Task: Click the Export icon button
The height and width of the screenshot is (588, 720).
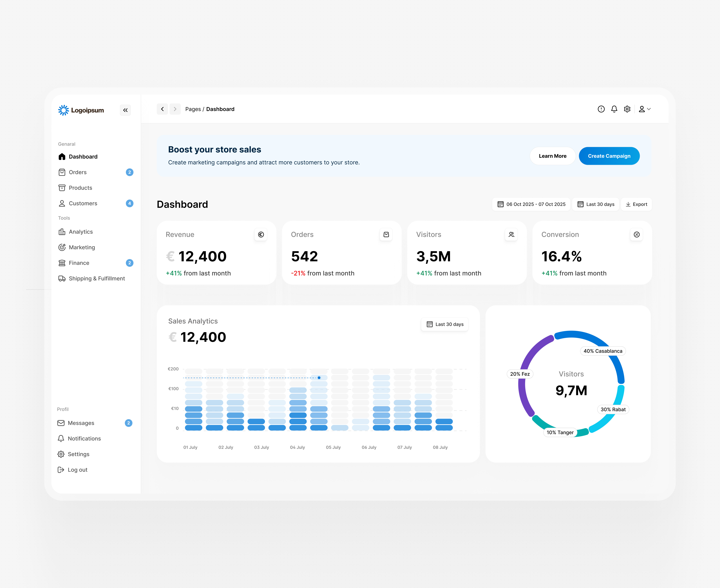Action: point(636,204)
